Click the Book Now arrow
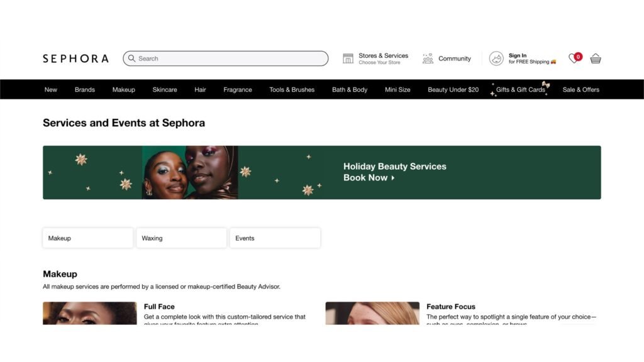Viewport: 644px width, 362px height. pos(393,178)
